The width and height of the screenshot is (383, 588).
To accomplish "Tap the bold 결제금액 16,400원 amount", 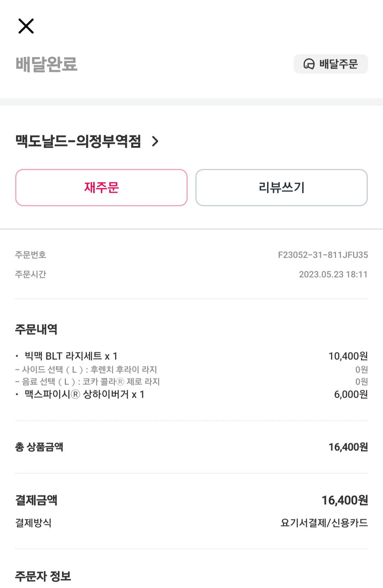I will [345, 500].
